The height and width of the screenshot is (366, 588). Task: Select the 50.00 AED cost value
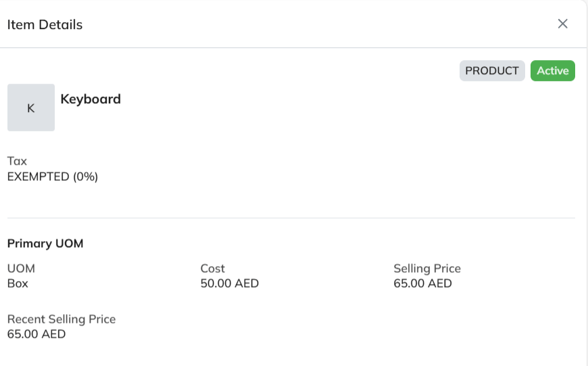(230, 284)
